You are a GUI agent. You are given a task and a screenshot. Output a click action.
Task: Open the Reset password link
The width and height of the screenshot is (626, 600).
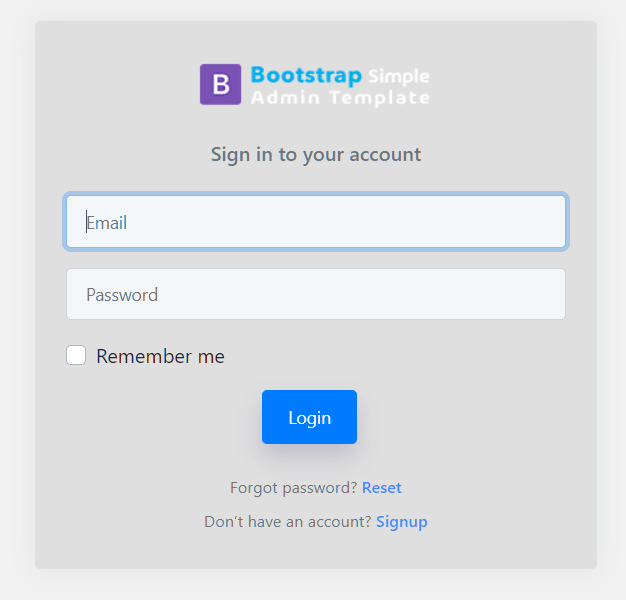tap(381, 488)
